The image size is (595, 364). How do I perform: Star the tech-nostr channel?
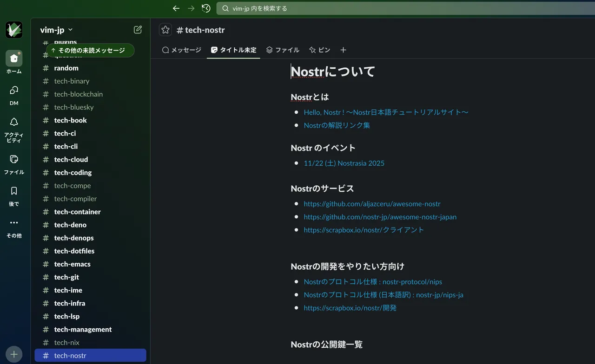[x=165, y=30]
